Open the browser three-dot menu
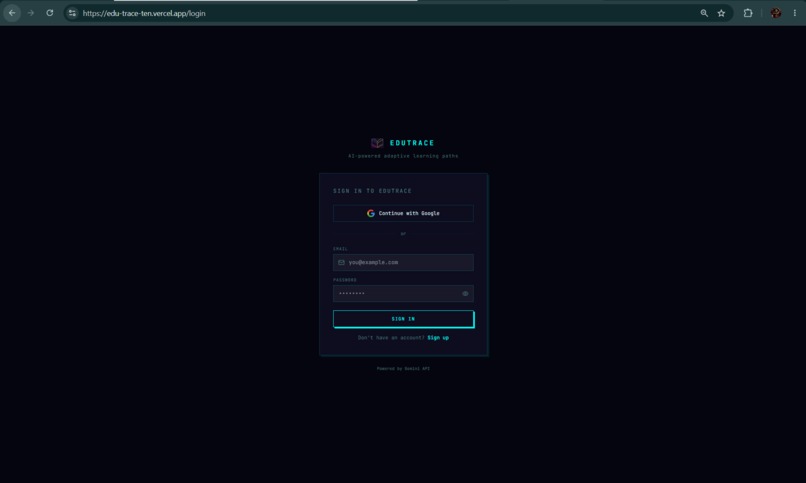This screenshot has width=806, height=483. coord(795,13)
